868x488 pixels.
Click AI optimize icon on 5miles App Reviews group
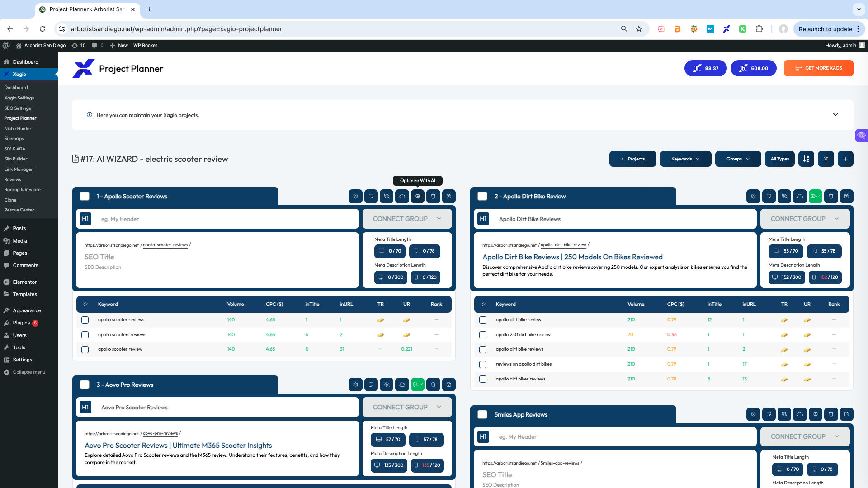(815, 414)
